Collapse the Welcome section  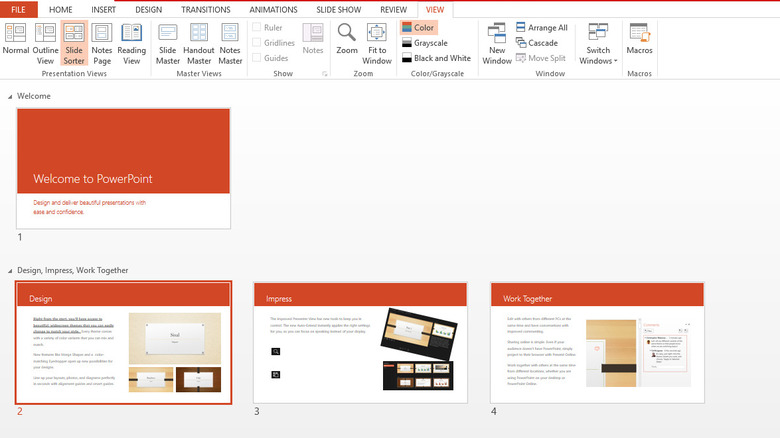click(x=11, y=96)
